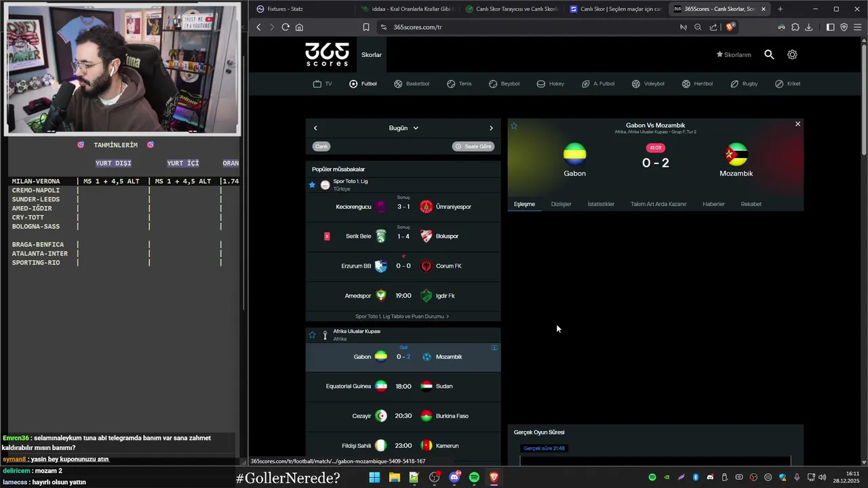The image size is (868, 488).
Task: Go to next day arrow
Action: click(x=492, y=128)
